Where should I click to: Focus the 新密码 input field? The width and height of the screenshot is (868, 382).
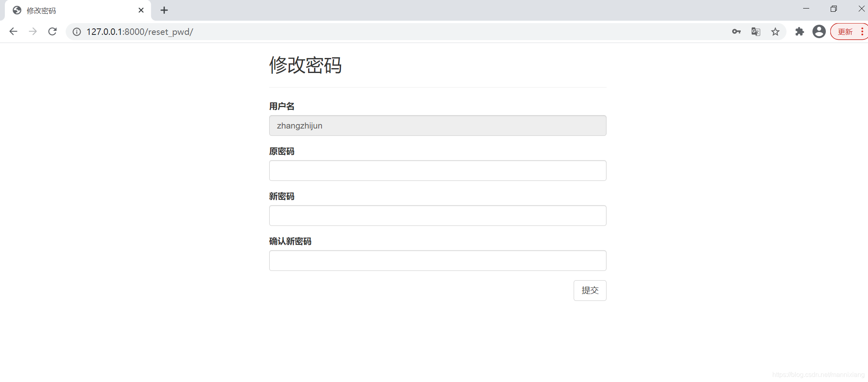click(437, 216)
